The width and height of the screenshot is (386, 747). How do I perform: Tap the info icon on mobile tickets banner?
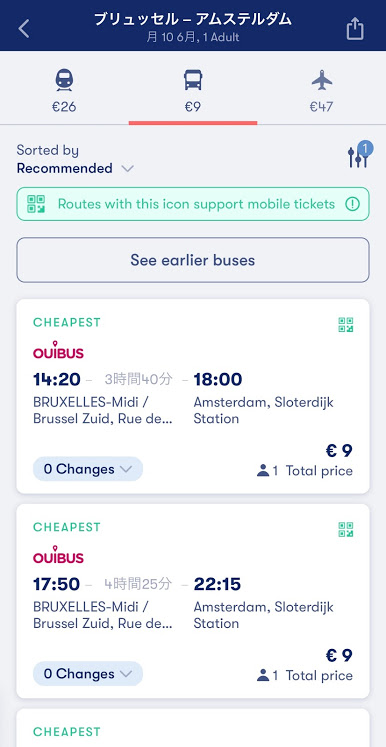click(352, 204)
